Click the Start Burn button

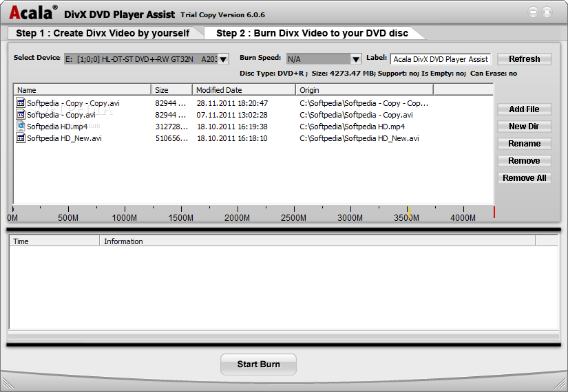click(x=258, y=364)
